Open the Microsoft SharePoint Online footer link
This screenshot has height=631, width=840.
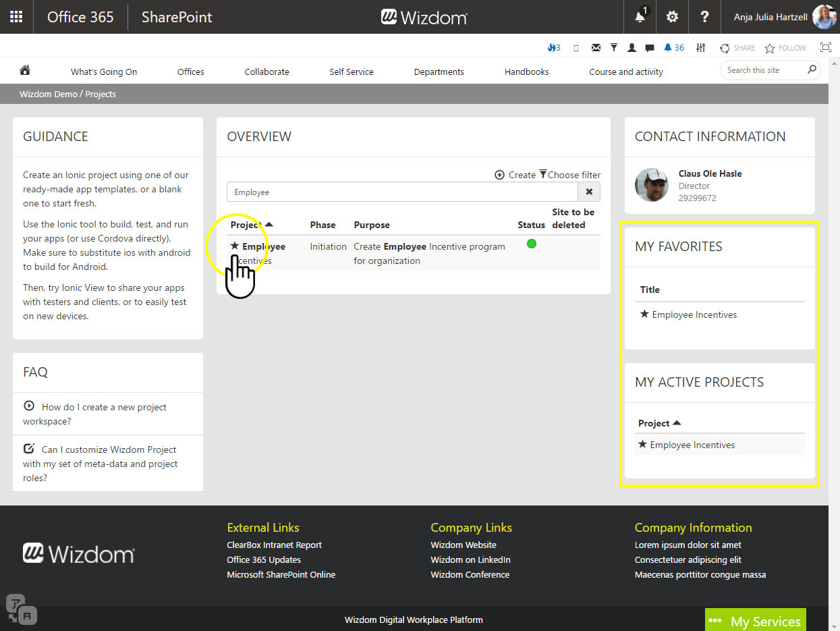[281, 574]
